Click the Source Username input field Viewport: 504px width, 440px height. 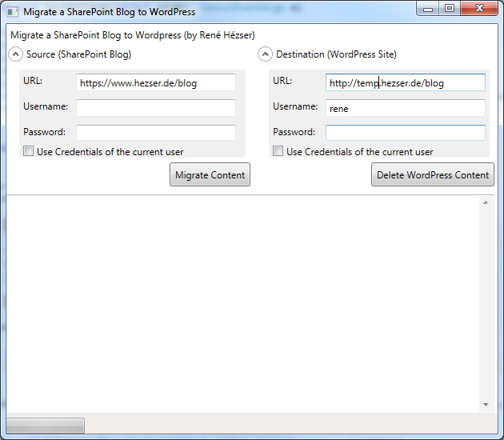coord(156,108)
